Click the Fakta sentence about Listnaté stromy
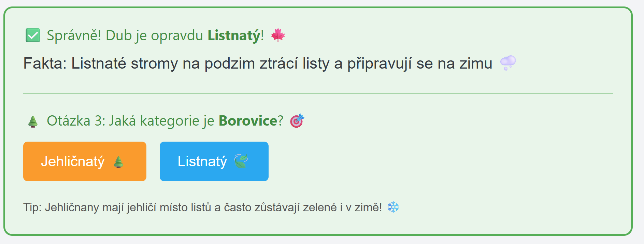 tap(258, 63)
